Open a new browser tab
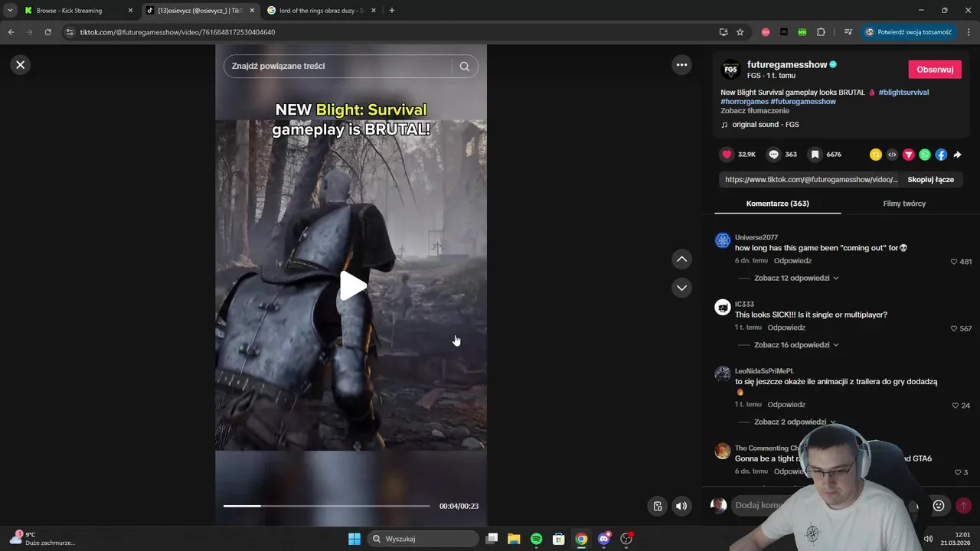The image size is (980, 551). click(391, 11)
